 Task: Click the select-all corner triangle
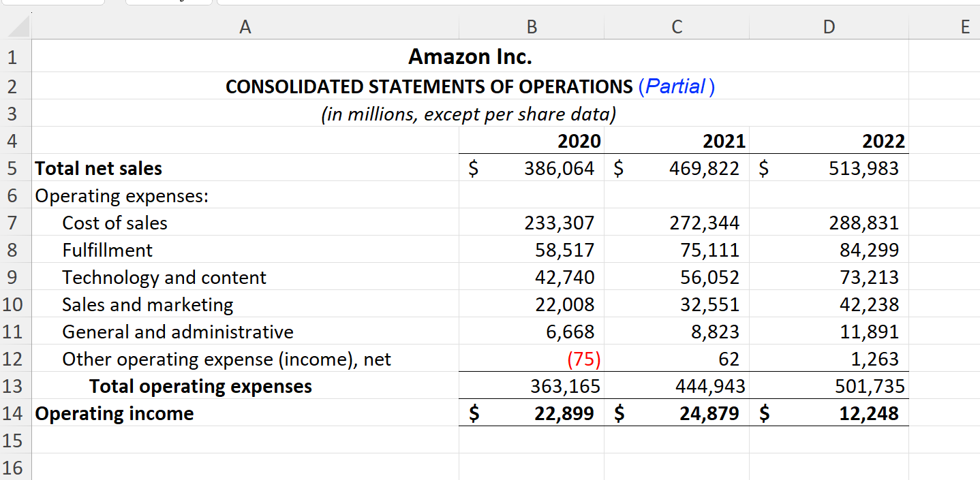(x=15, y=27)
